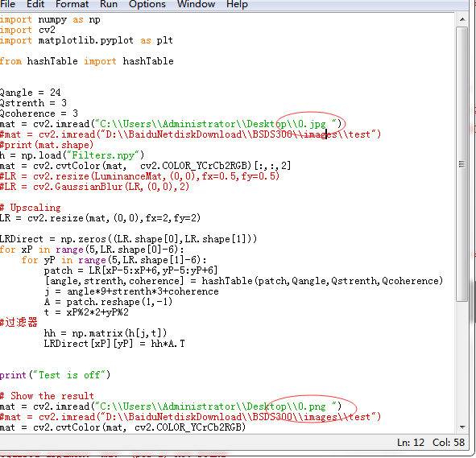Click the "for xP in range" line
Viewport: 476px width, 458px height.
pos(92,250)
